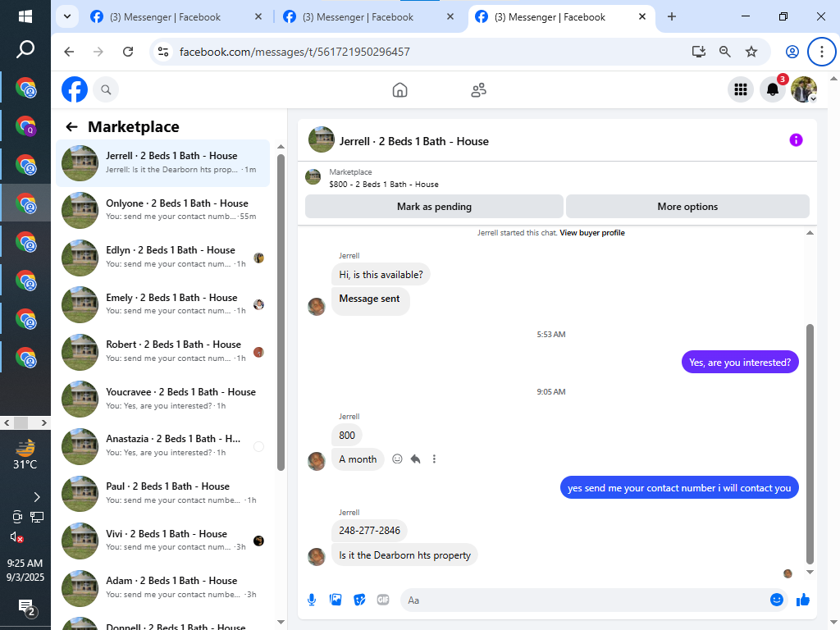Click the back arrow next to Marketplace
This screenshot has height=630, width=840.
pos(71,126)
